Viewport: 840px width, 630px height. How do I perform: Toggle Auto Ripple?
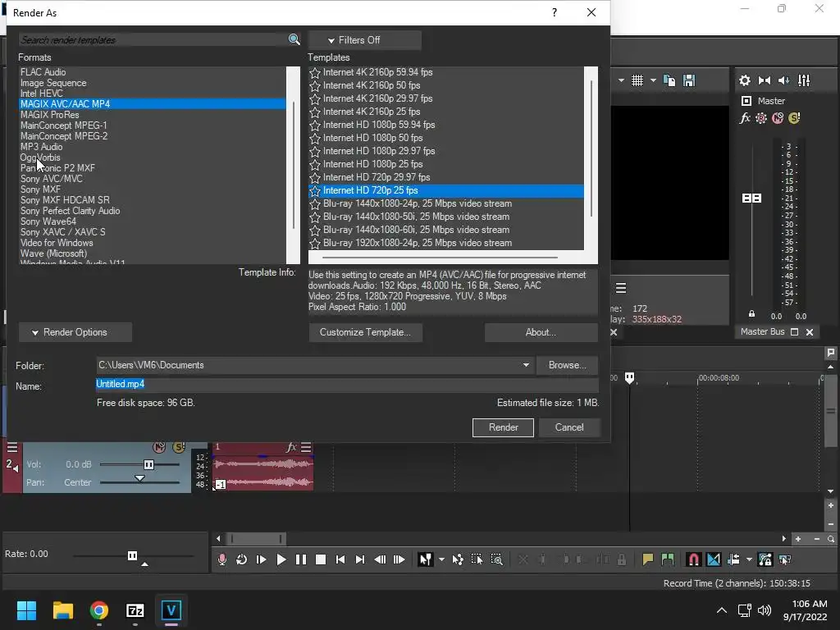(733, 559)
